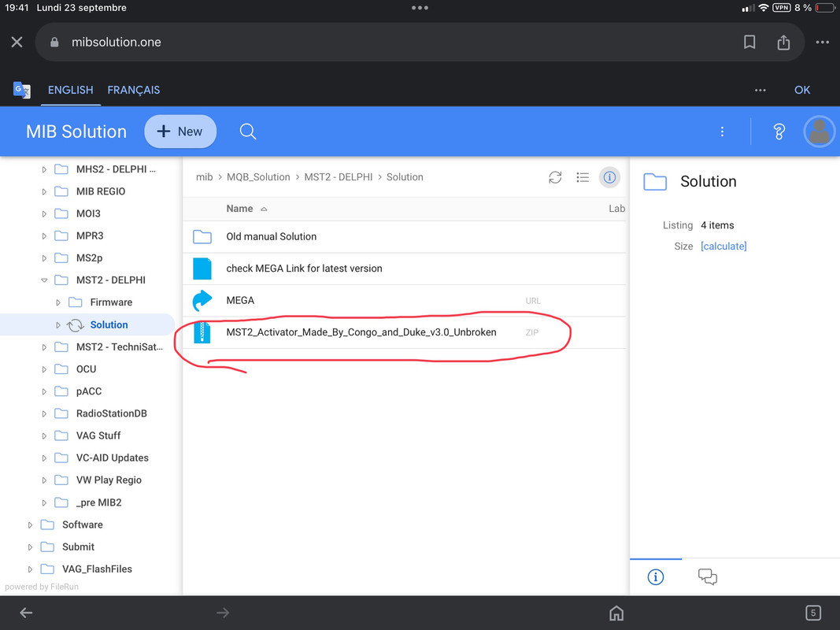Close the browser tab with X
Screen dimensions: 840x630
[17, 42]
